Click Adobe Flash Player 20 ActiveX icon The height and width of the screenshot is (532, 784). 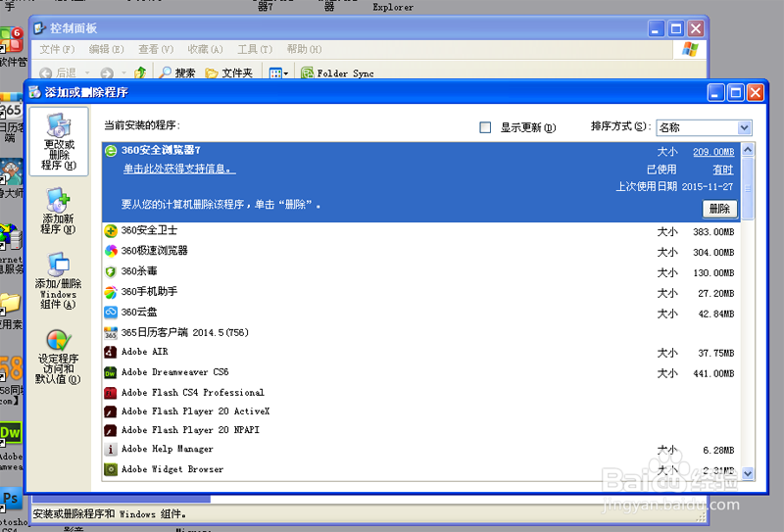tap(111, 411)
